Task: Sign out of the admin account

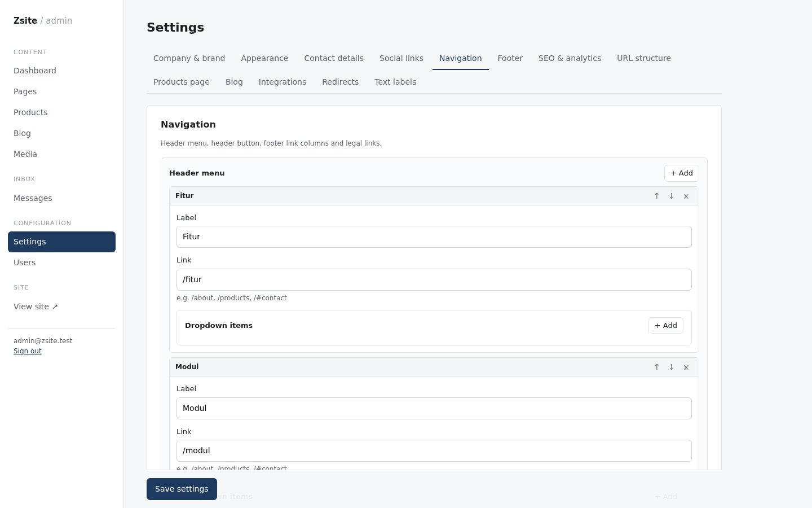Action: pyautogui.click(x=28, y=351)
